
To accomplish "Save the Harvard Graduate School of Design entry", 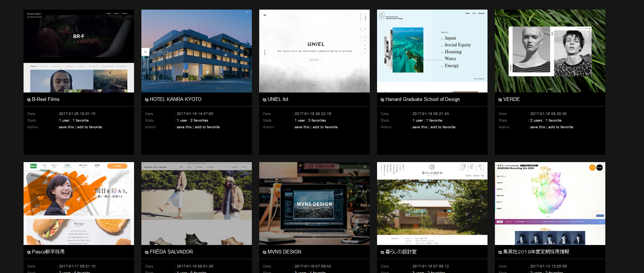I will [x=420, y=127].
